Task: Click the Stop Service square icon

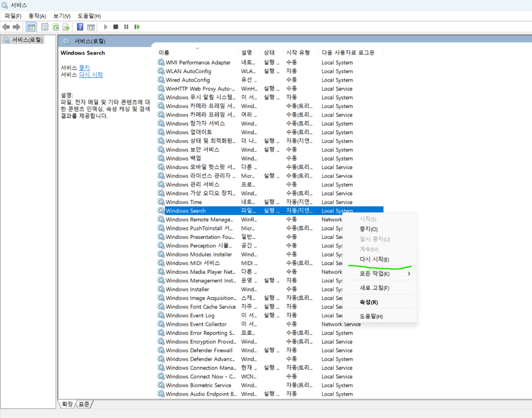Action: tap(116, 27)
